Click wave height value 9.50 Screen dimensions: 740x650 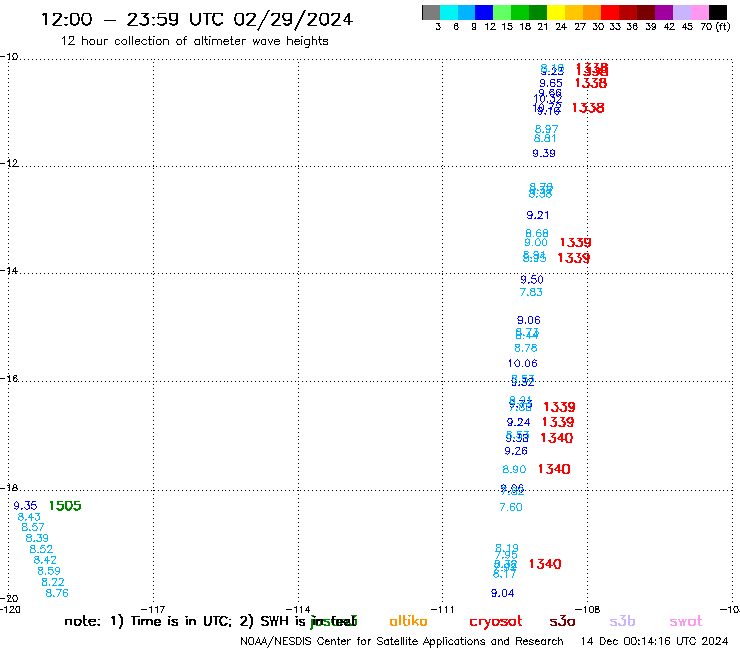coord(532,279)
